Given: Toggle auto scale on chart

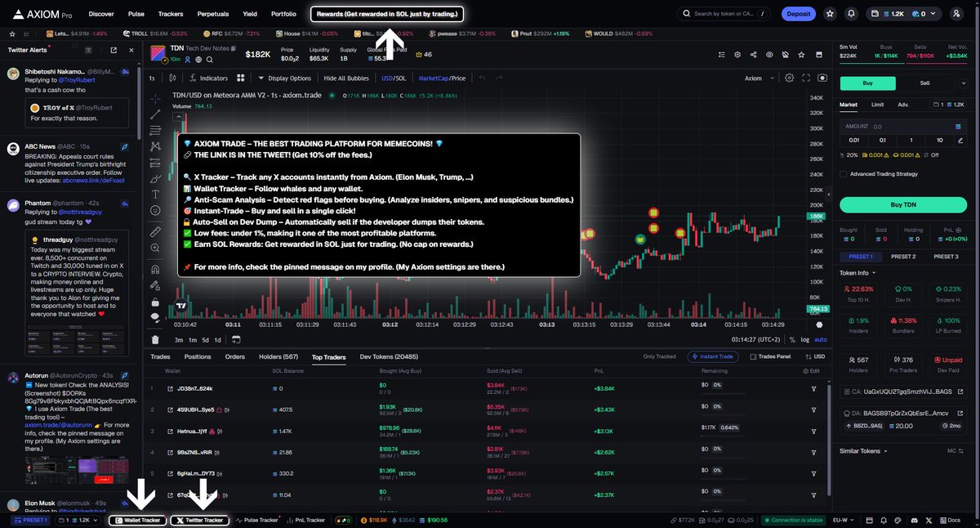Looking at the screenshot, I should point(821,340).
